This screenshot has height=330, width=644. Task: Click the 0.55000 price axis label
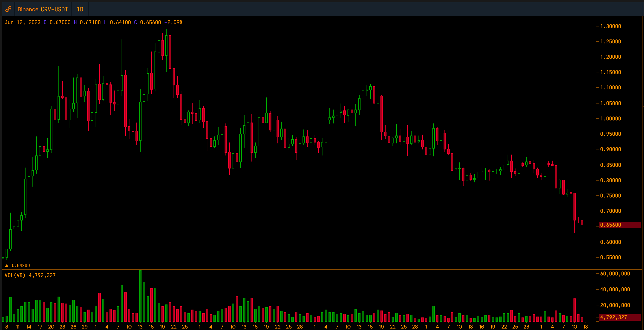click(x=610, y=257)
